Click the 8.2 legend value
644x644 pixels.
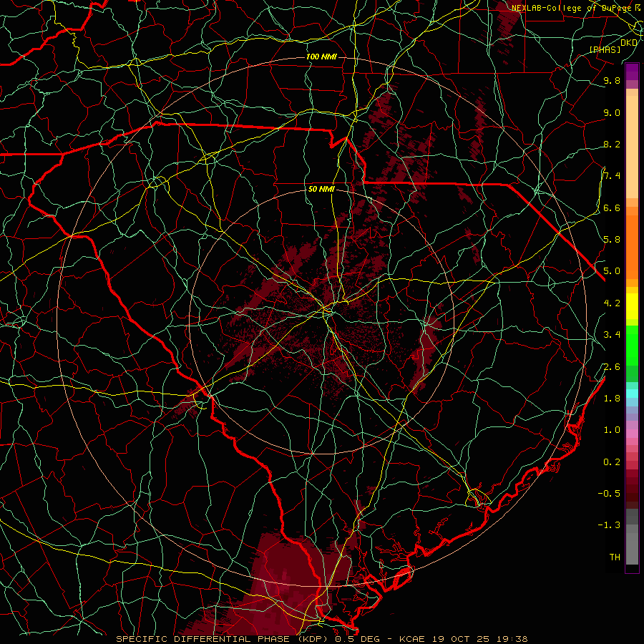coord(612,144)
